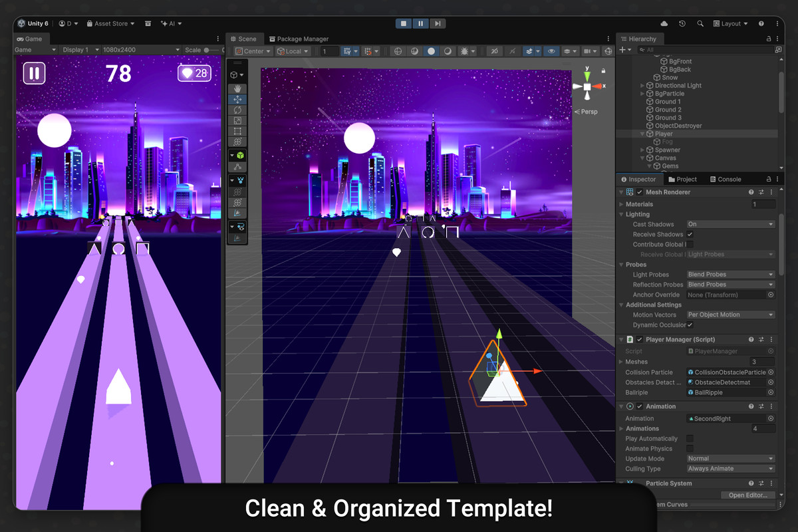798x532 pixels.
Task: Open the Gizmos sphere icon in the Scene toolbar
Action: coord(607,51)
